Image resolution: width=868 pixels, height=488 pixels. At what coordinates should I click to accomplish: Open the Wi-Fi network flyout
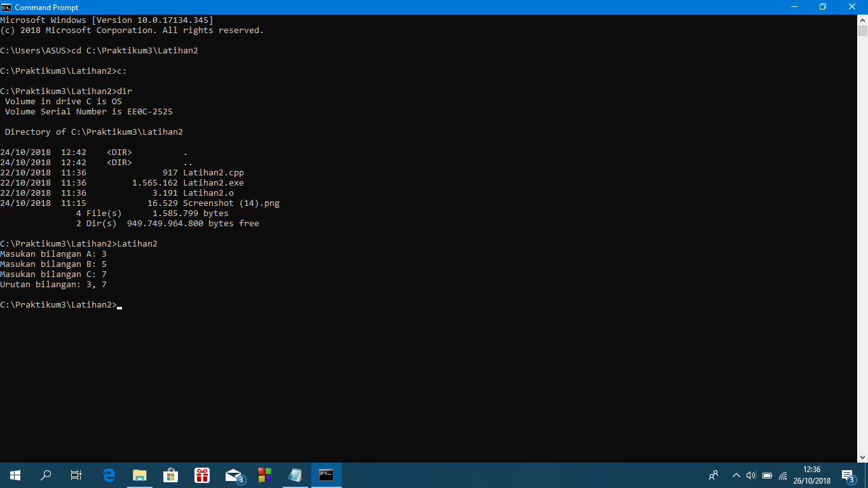tap(783, 475)
